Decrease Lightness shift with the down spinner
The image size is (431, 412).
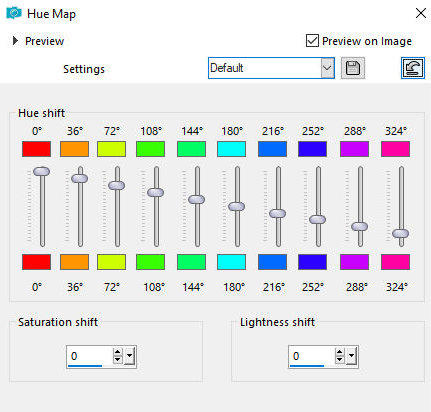pyautogui.click(x=339, y=360)
